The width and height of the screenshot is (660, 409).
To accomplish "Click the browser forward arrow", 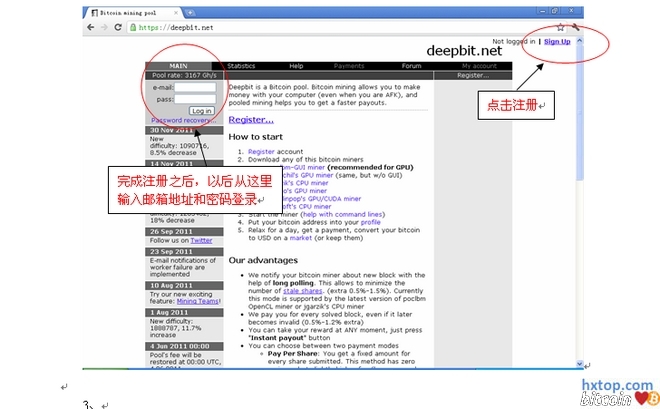I will [106, 27].
